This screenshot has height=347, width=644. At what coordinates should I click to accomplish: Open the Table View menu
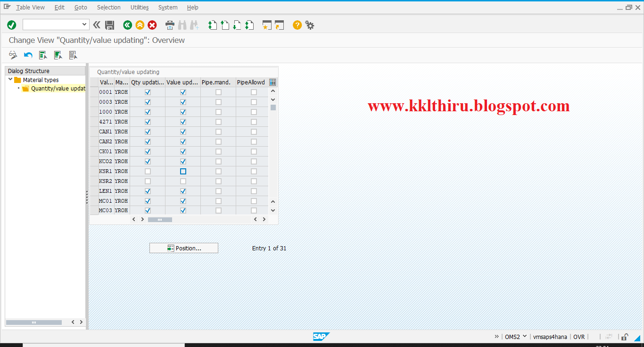click(x=30, y=7)
